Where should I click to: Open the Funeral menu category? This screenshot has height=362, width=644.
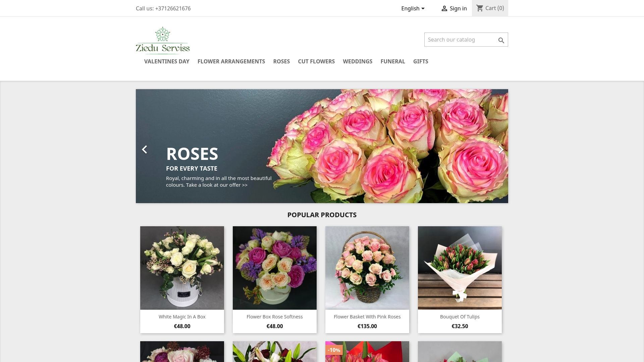pos(393,61)
